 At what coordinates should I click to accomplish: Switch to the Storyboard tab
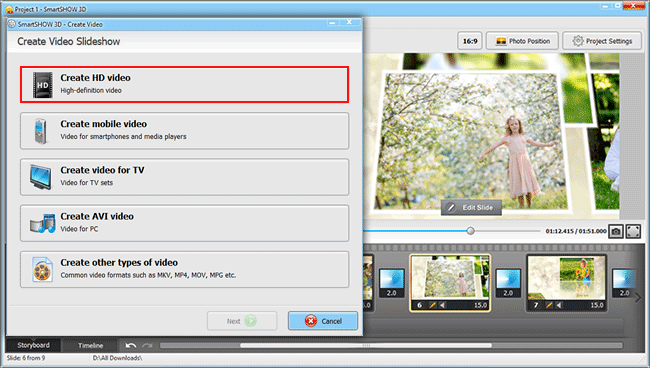[x=33, y=345]
